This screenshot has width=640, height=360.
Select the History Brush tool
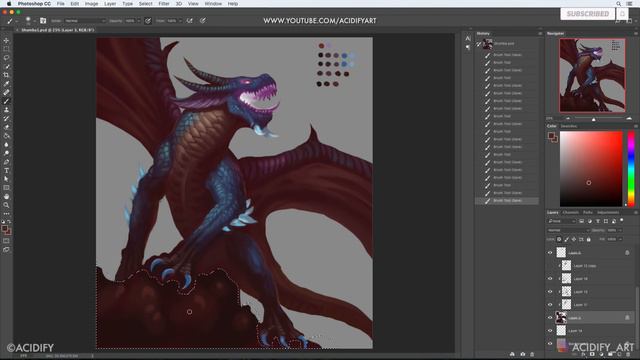[6, 118]
